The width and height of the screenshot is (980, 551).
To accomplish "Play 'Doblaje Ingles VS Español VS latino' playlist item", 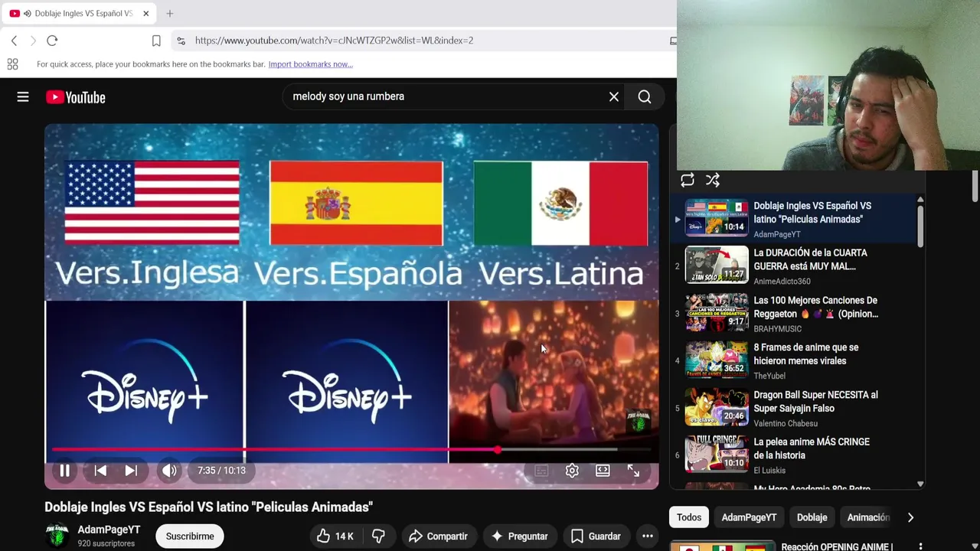I will pyautogui.click(x=793, y=219).
